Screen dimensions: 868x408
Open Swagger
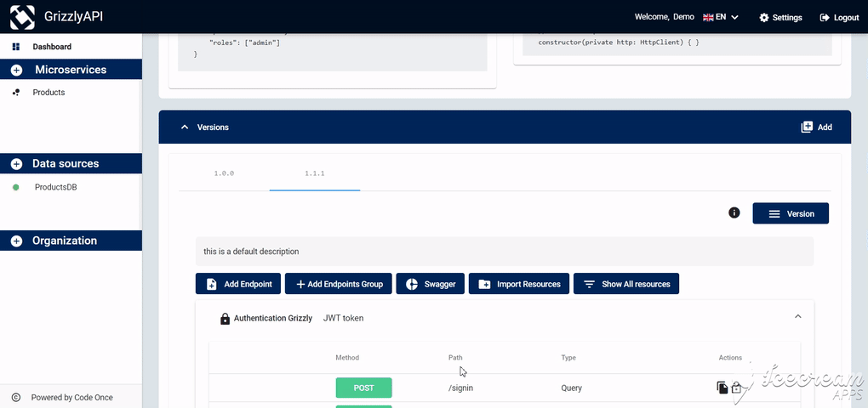pyautogui.click(x=430, y=284)
